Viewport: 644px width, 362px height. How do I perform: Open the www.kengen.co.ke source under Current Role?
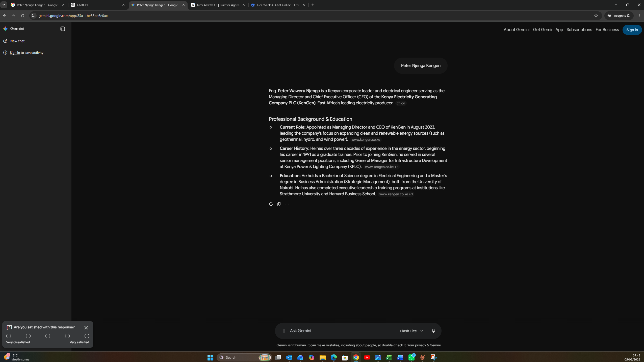pyautogui.click(x=366, y=139)
